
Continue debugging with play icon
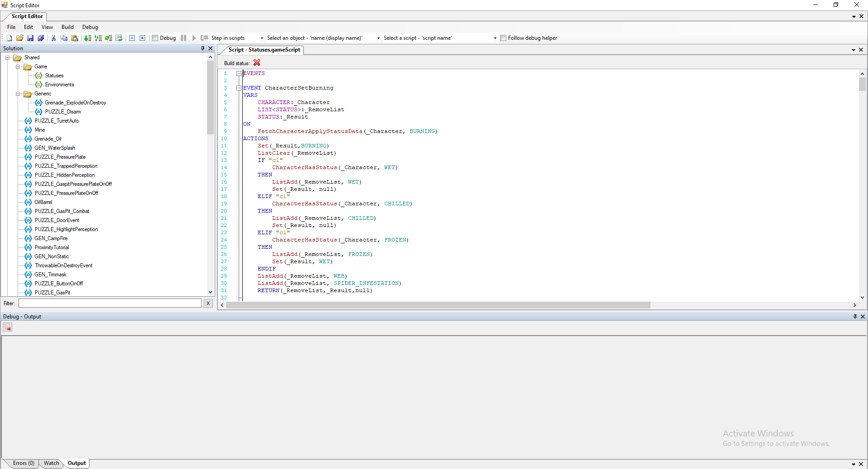(x=194, y=38)
